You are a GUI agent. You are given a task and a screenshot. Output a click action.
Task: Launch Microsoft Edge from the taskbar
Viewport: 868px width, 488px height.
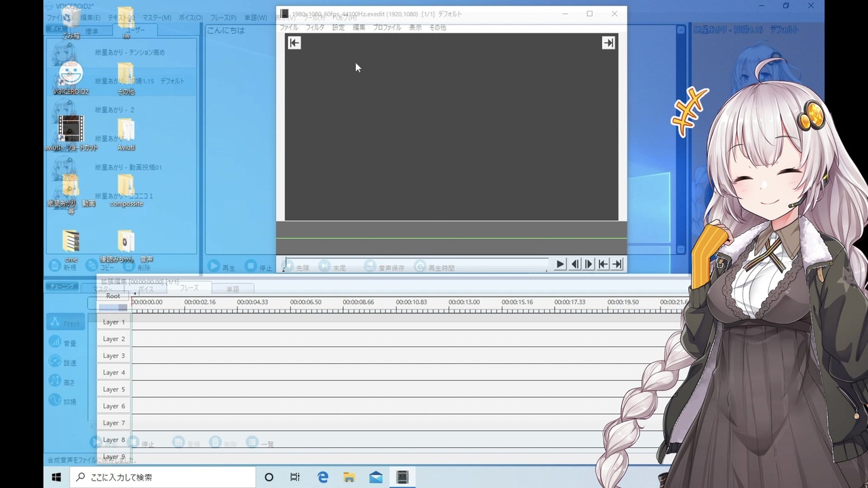pos(323,477)
